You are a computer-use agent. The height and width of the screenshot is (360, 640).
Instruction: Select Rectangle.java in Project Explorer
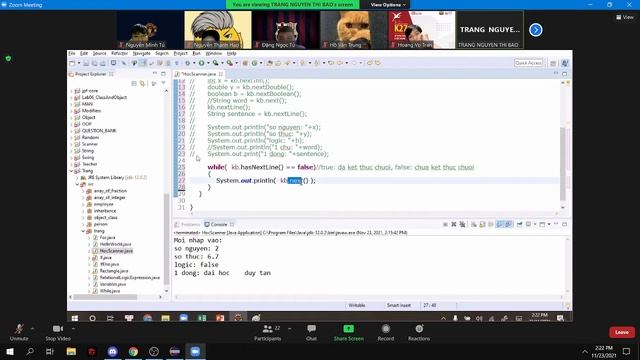[x=114, y=271]
